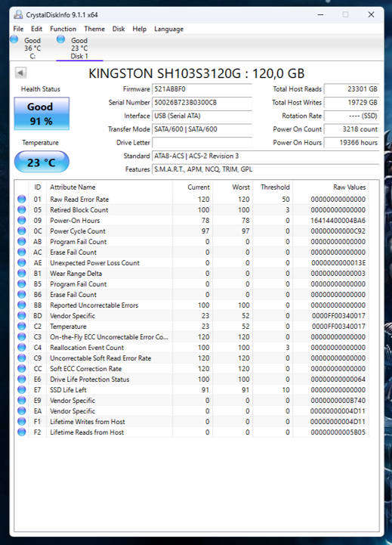Click Power On Hours value 19366 hours
Image resolution: width=392 pixels, height=545 pixels.
point(351,143)
